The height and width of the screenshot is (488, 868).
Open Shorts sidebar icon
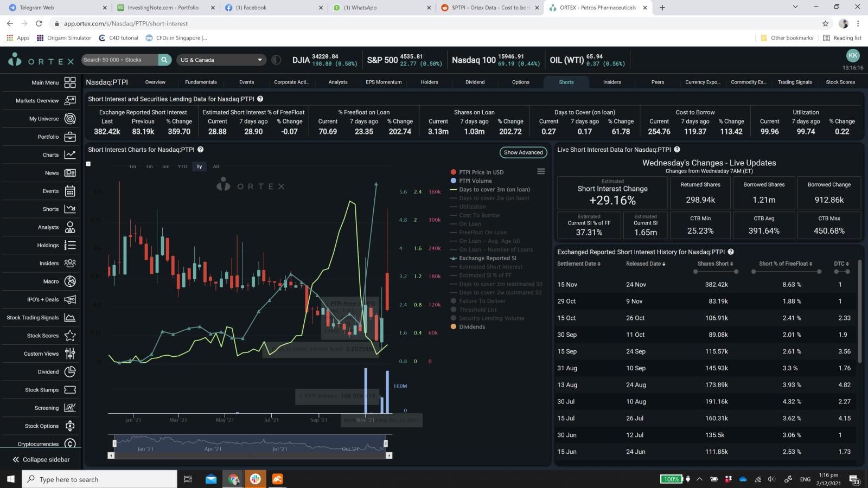(70, 209)
